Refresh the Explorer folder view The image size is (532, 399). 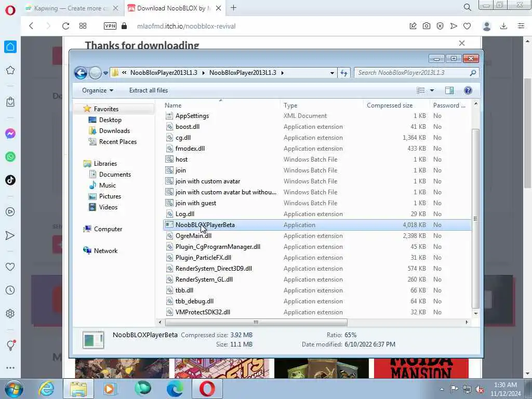[344, 73]
